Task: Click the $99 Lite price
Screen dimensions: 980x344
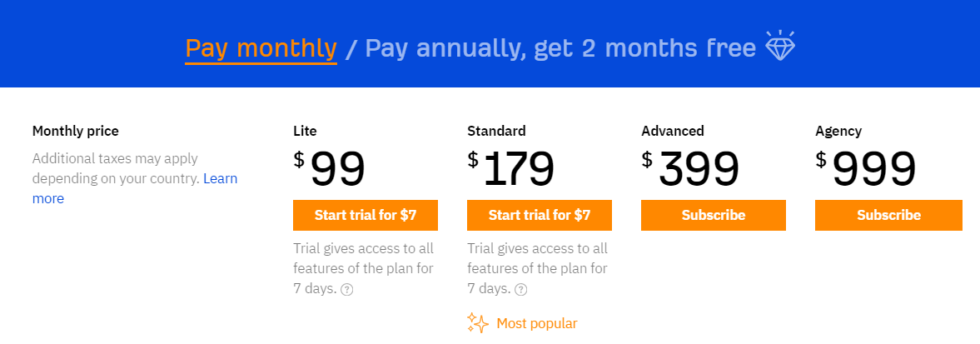Action: point(330,169)
